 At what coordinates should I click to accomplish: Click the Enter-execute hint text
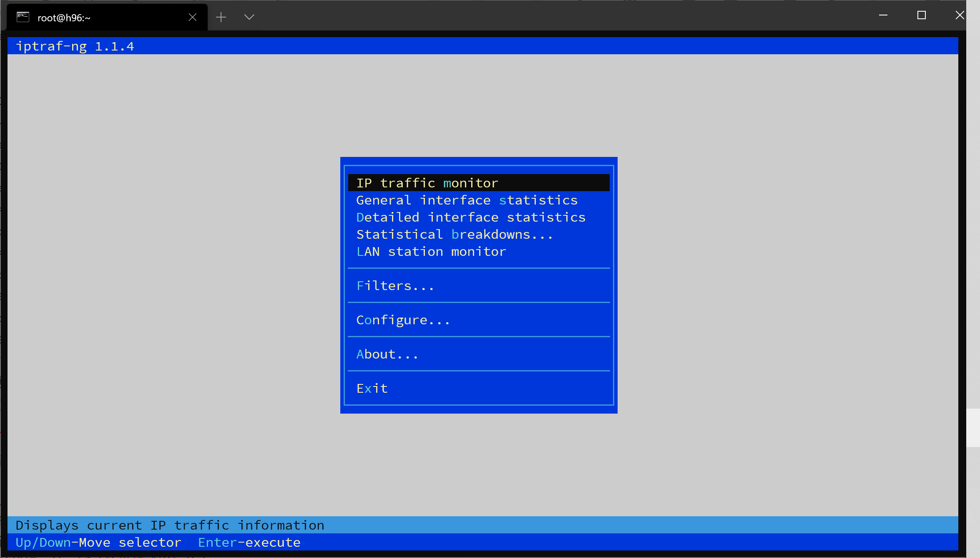coord(249,542)
